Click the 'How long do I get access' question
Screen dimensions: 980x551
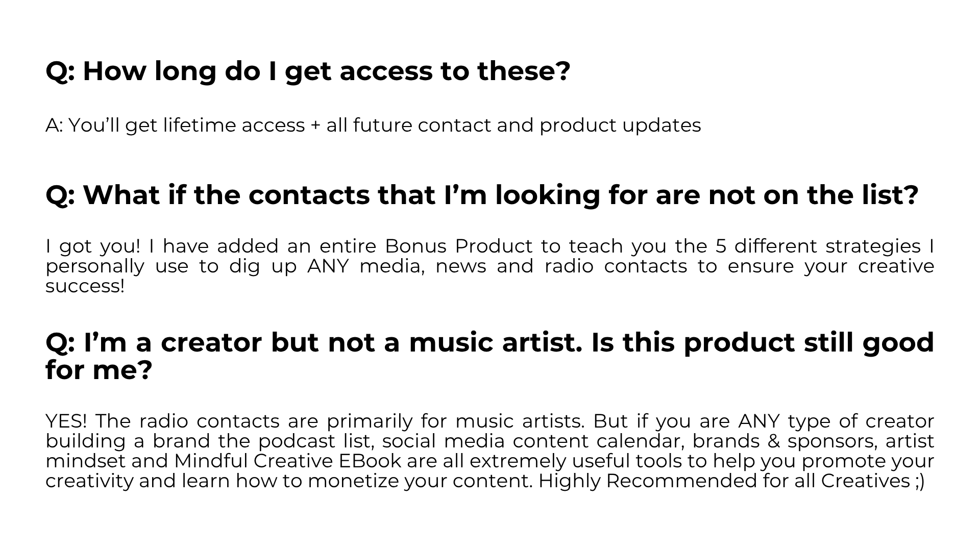308,71
